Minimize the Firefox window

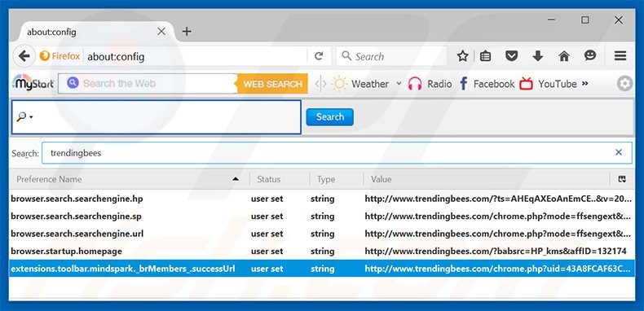pos(552,20)
